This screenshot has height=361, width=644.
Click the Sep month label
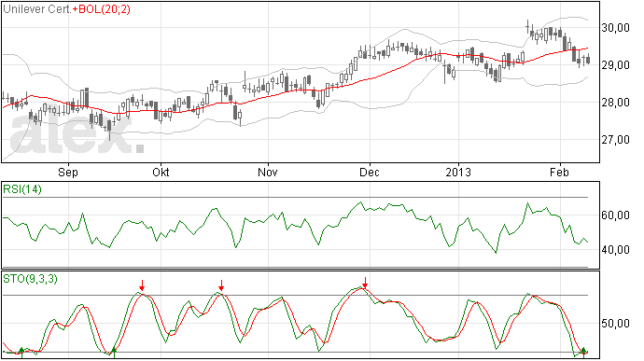[x=68, y=172]
